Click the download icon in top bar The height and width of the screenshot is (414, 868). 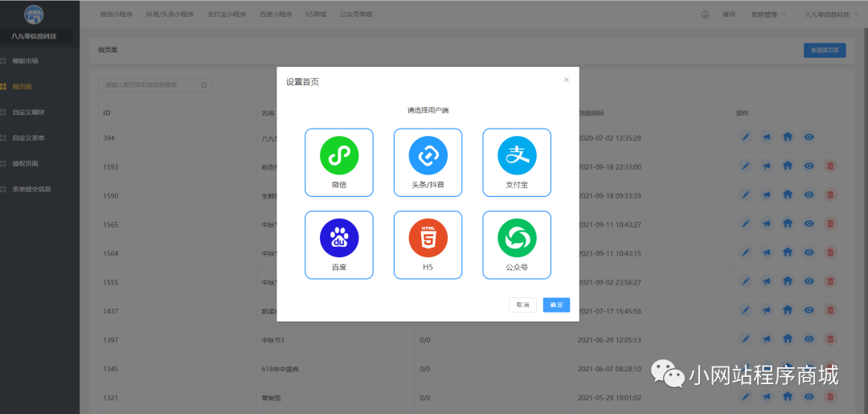[705, 15]
